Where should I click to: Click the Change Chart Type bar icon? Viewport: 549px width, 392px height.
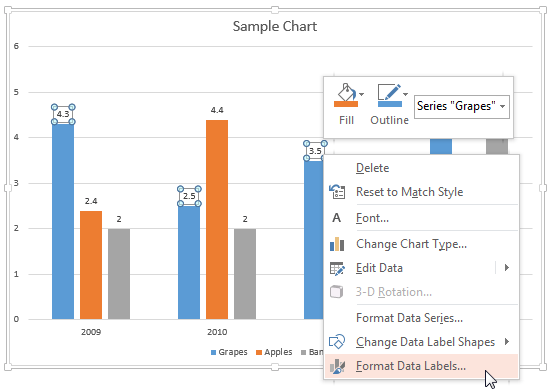337,244
